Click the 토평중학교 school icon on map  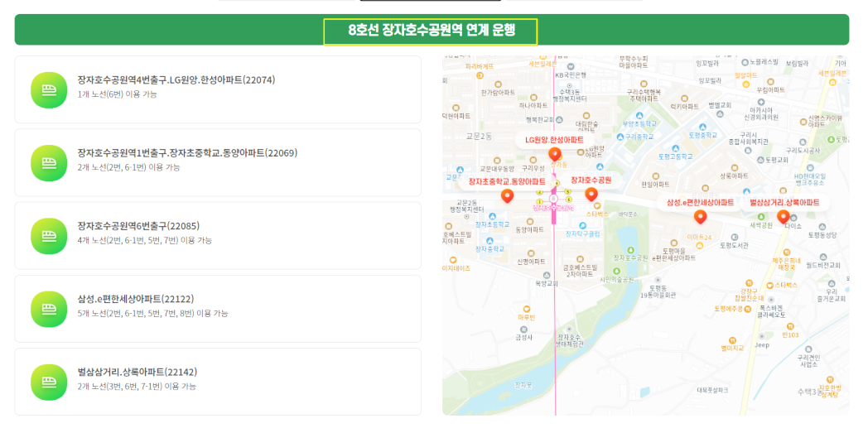pos(703,127)
